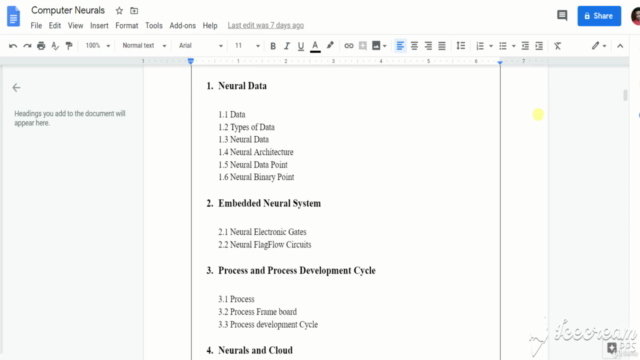
Task: Open Docs home icon
Action: [x=13, y=16]
